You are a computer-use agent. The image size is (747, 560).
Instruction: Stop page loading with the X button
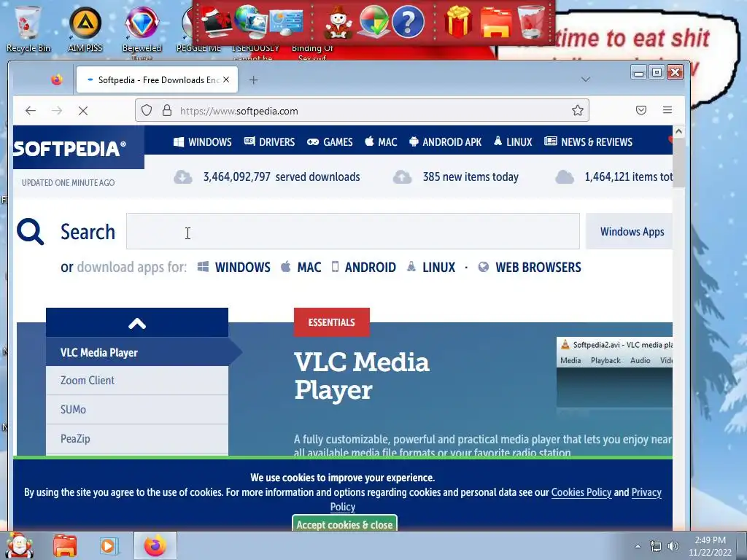pyautogui.click(x=83, y=111)
